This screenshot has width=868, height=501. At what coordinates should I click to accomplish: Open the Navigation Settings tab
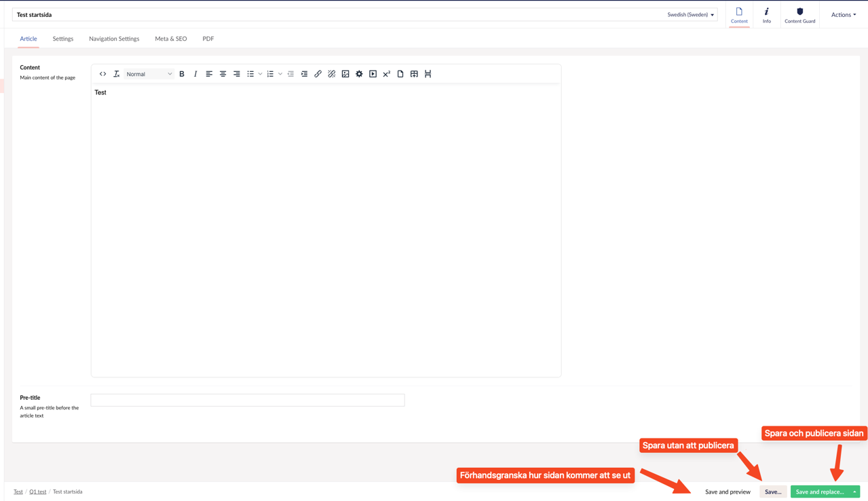(114, 39)
